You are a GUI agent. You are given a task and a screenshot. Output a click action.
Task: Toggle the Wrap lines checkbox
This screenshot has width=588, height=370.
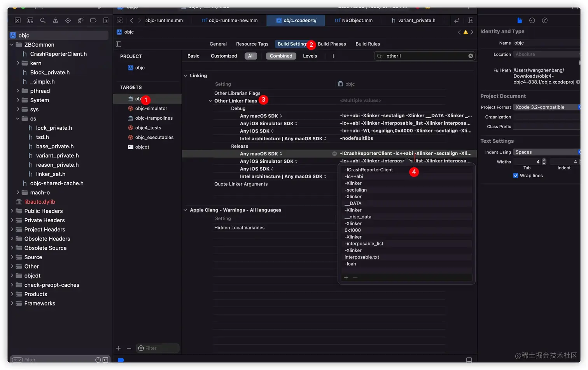point(516,176)
